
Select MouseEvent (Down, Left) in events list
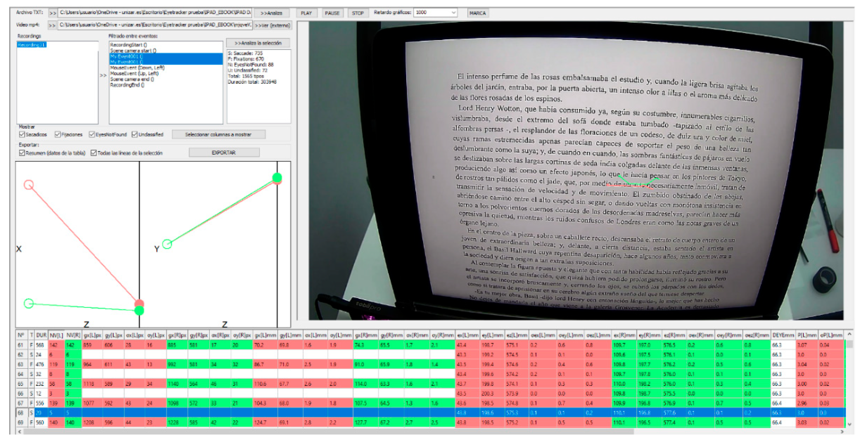point(137,68)
